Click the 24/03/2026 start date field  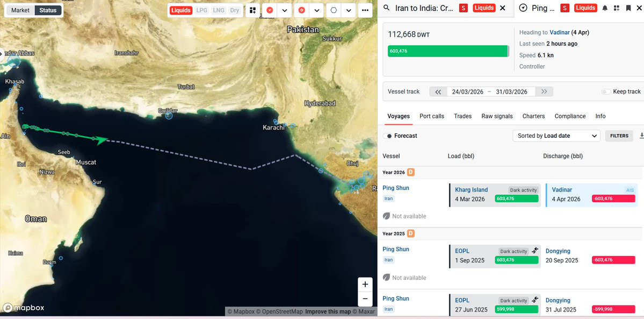tap(466, 91)
